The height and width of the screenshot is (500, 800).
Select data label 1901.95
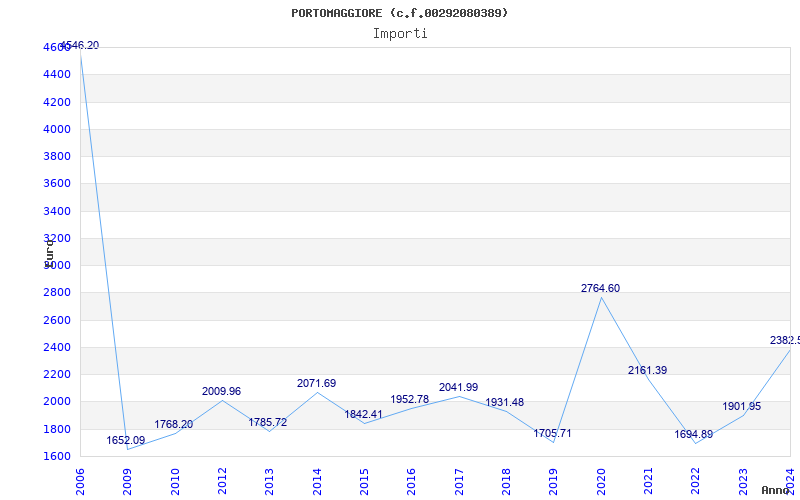(x=741, y=407)
